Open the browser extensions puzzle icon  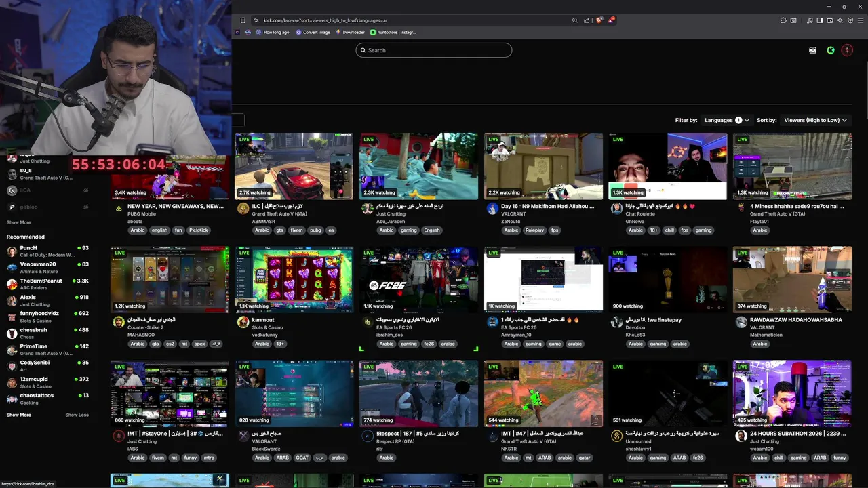pos(783,20)
